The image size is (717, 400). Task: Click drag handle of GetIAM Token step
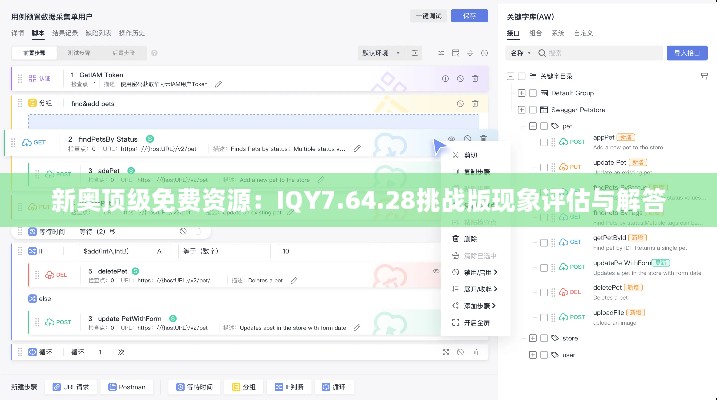pos(20,79)
